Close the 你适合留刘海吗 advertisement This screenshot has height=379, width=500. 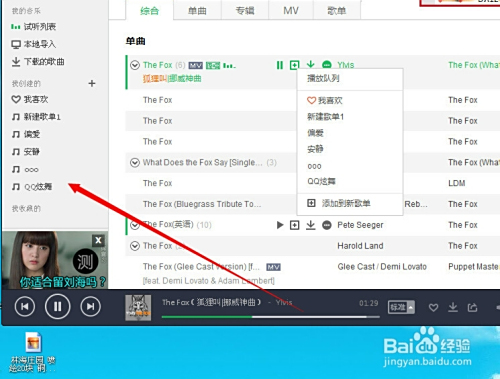98,240
